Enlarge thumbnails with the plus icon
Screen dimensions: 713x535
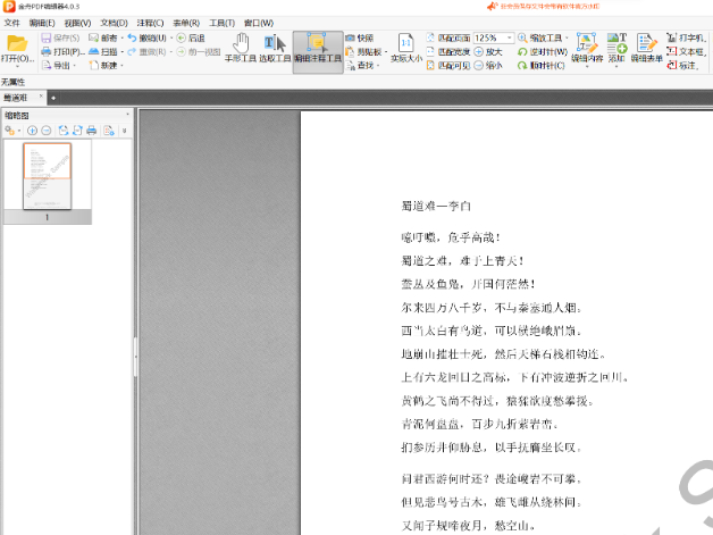[x=32, y=130]
